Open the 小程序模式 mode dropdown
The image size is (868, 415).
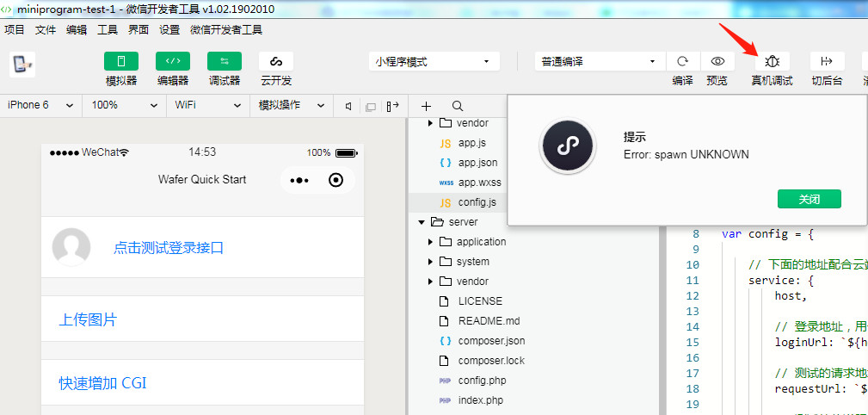[434, 61]
